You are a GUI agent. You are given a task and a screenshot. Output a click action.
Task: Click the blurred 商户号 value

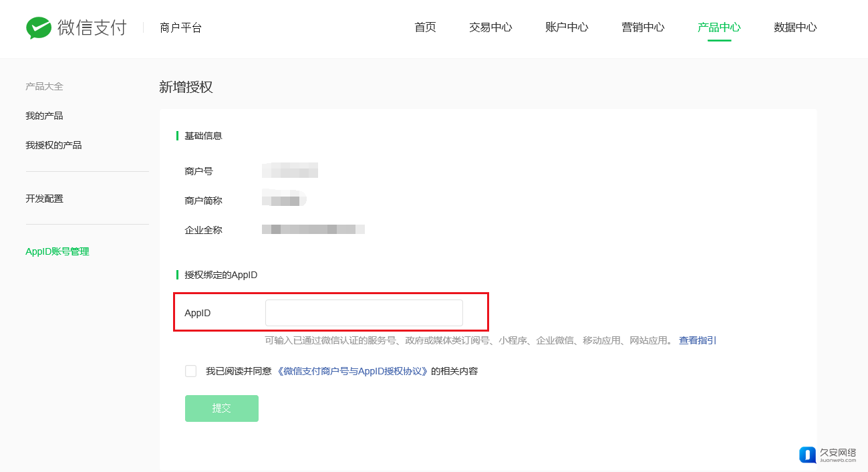(x=290, y=170)
